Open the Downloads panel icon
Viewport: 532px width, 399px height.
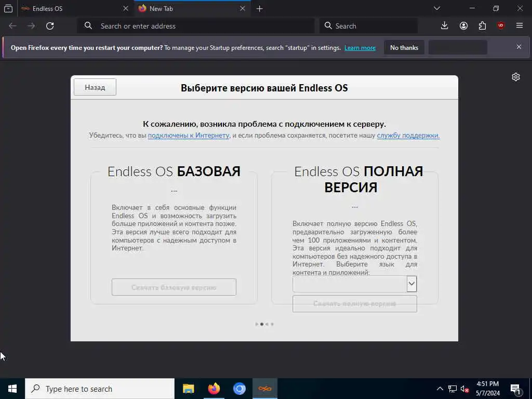pyautogui.click(x=444, y=25)
